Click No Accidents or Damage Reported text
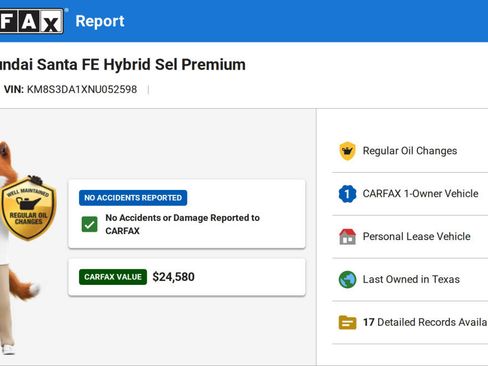The height and width of the screenshot is (366, 488). [182, 224]
